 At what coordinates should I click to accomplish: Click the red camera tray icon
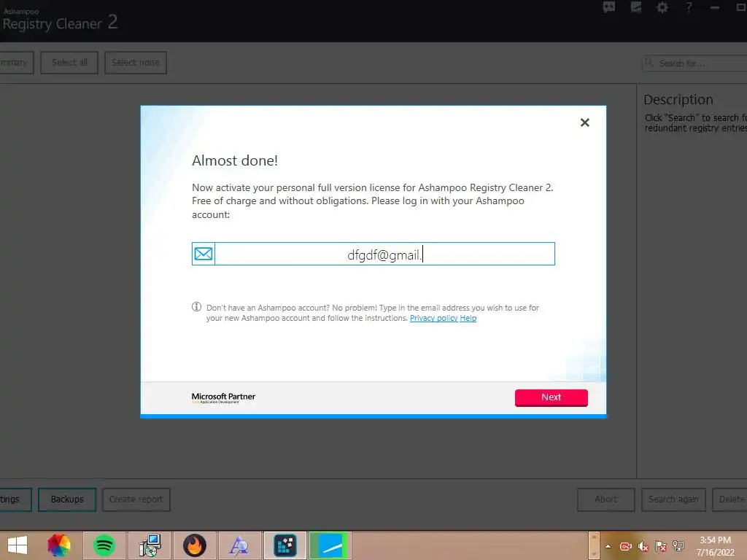[x=625, y=546]
